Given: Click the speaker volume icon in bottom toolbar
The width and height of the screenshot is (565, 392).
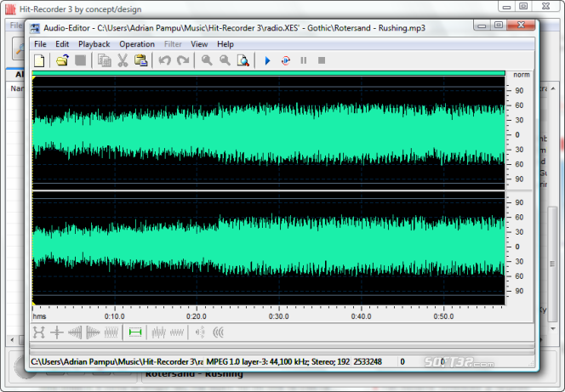Looking at the screenshot, I should tap(200, 332).
